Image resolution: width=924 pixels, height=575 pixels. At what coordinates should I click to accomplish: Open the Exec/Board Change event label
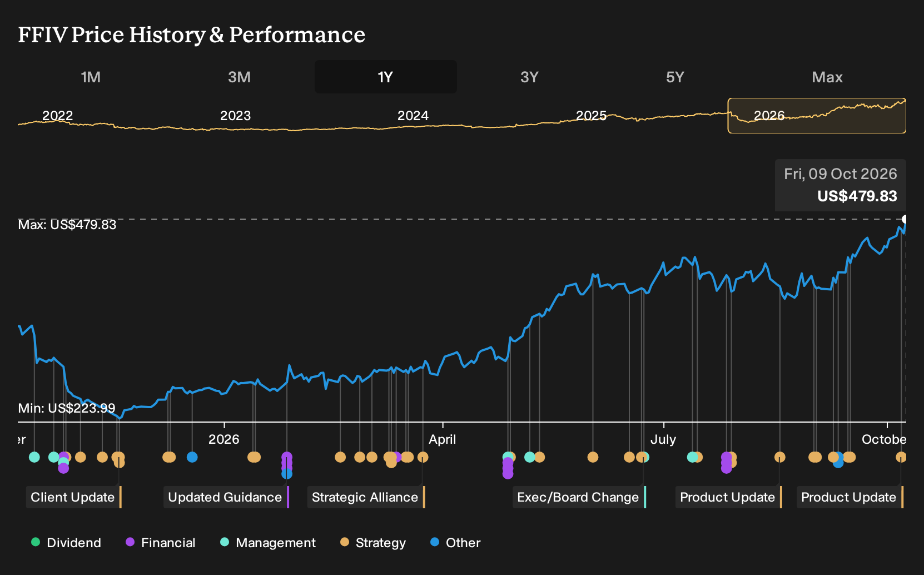tap(579, 497)
